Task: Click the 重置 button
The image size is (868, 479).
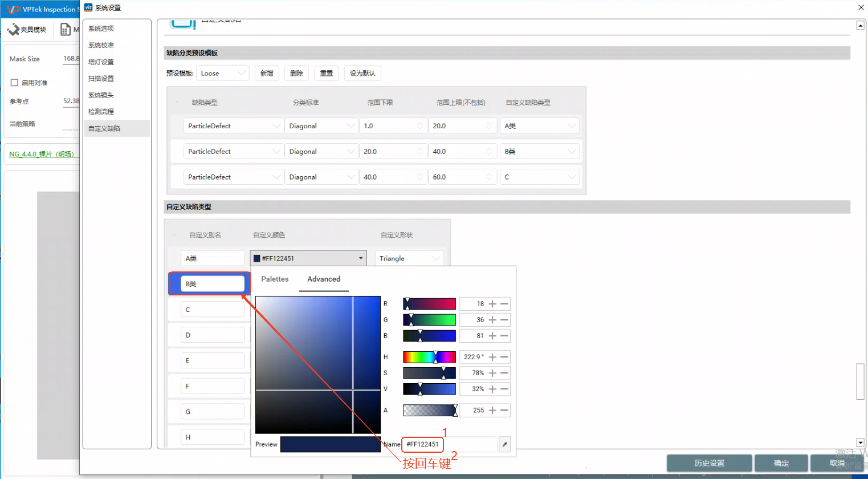Action: click(x=327, y=73)
